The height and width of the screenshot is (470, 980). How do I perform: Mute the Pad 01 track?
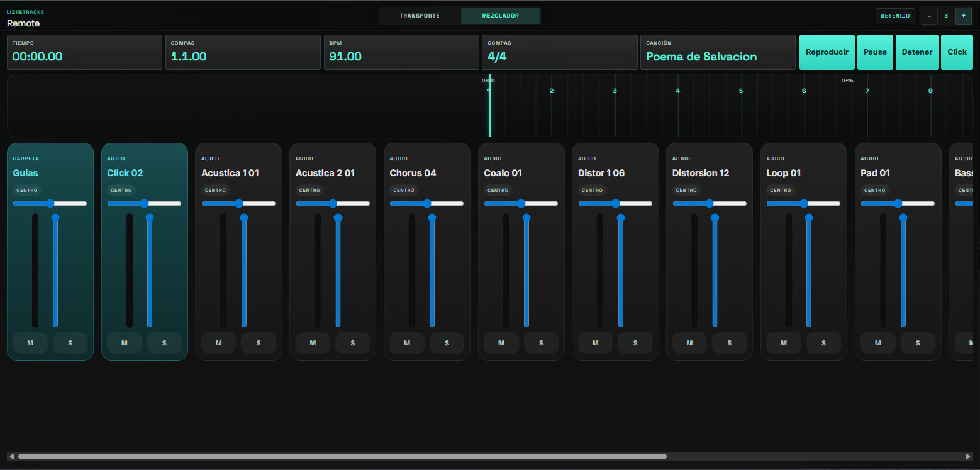[x=878, y=343]
